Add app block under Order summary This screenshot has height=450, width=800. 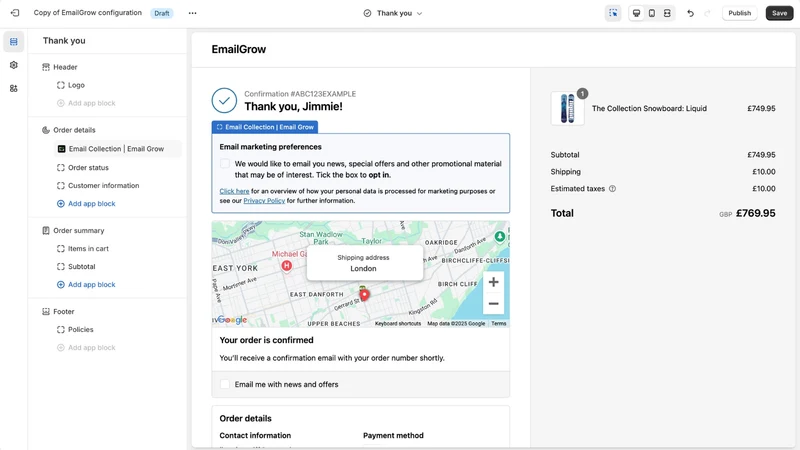coord(86,285)
